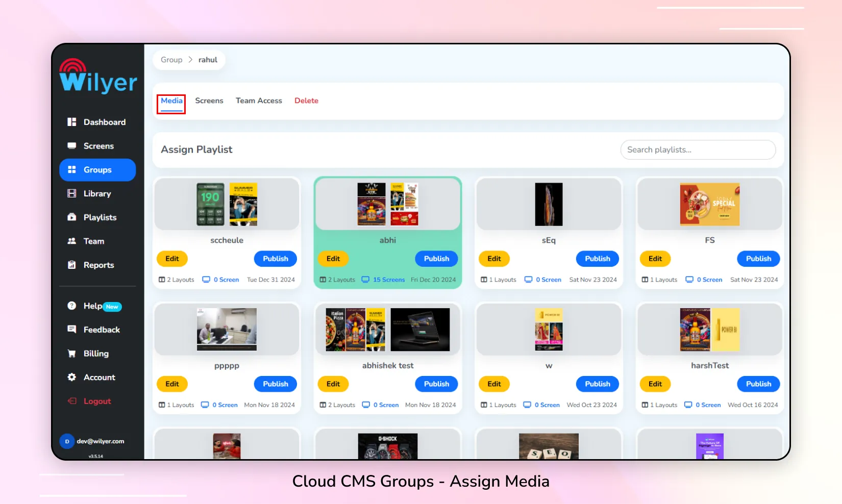
Task: Click the layouts icon on FS card
Action: (645, 280)
